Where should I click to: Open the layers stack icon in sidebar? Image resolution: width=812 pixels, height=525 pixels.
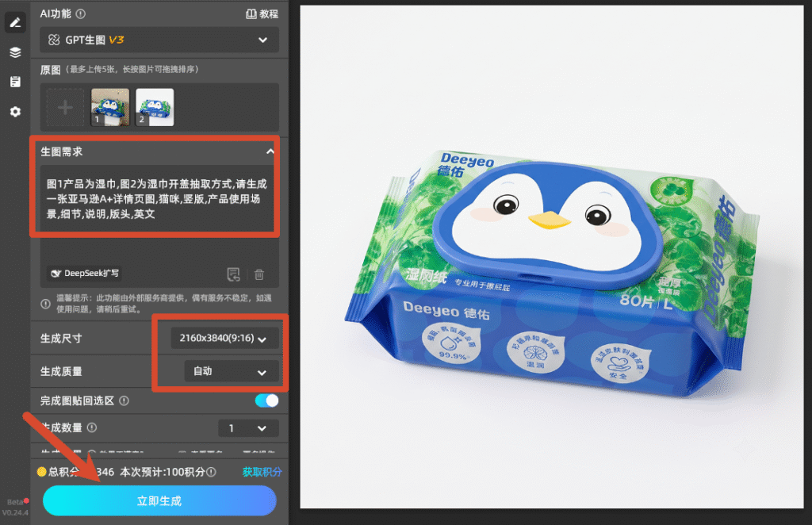pyautogui.click(x=15, y=52)
